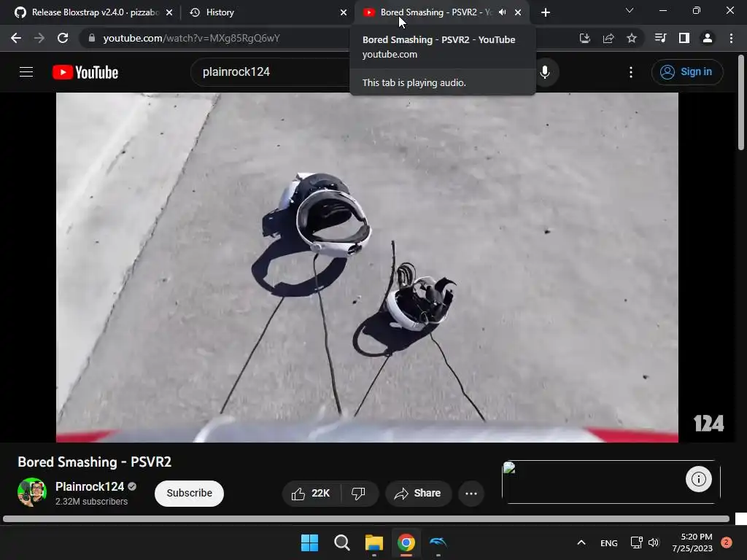Open clock and calendar 5:20 PM

point(692,542)
